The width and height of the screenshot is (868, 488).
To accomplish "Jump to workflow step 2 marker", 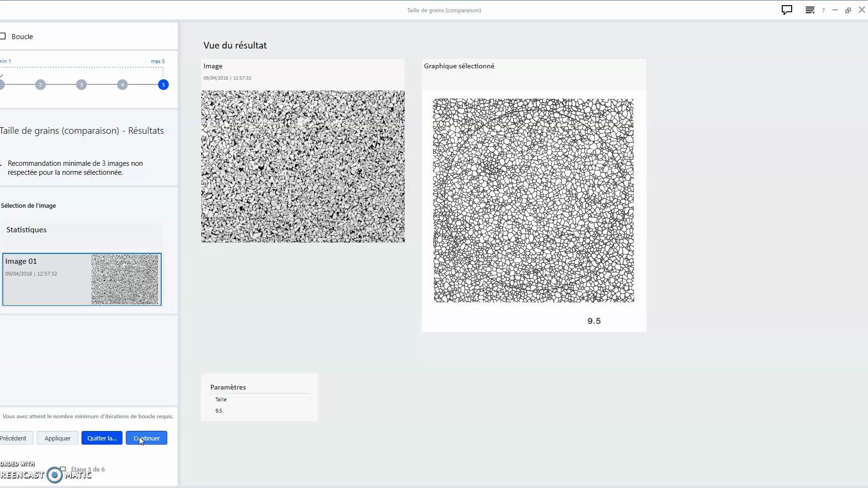I will [41, 85].
